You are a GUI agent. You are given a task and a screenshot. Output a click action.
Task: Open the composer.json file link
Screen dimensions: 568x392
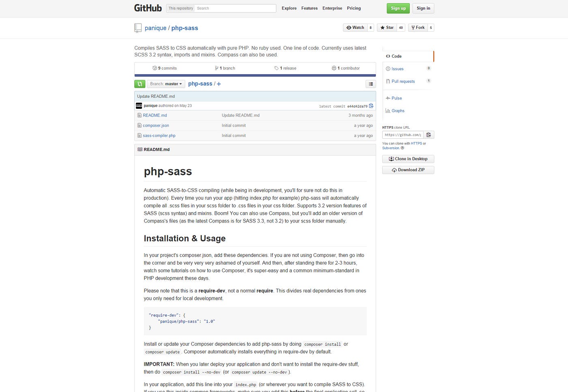pyautogui.click(x=156, y=125)
